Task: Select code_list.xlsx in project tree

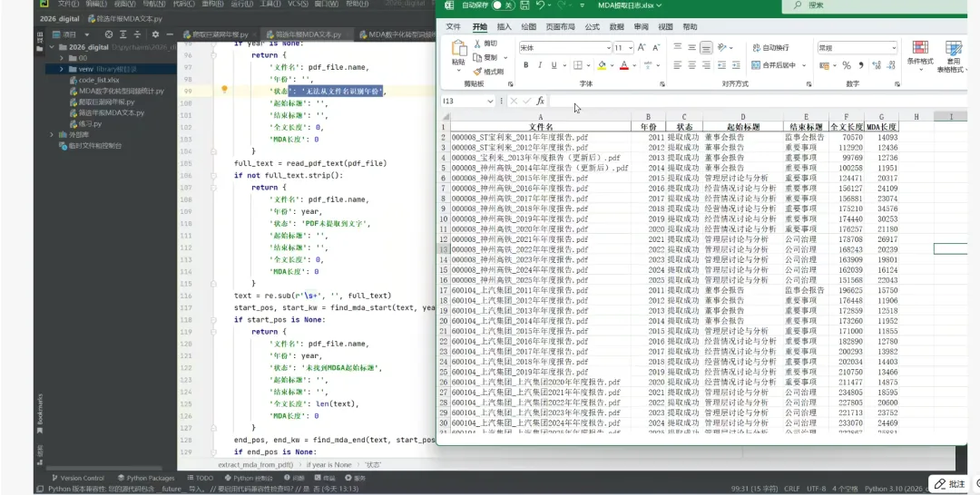Action: tap(94, 80)
